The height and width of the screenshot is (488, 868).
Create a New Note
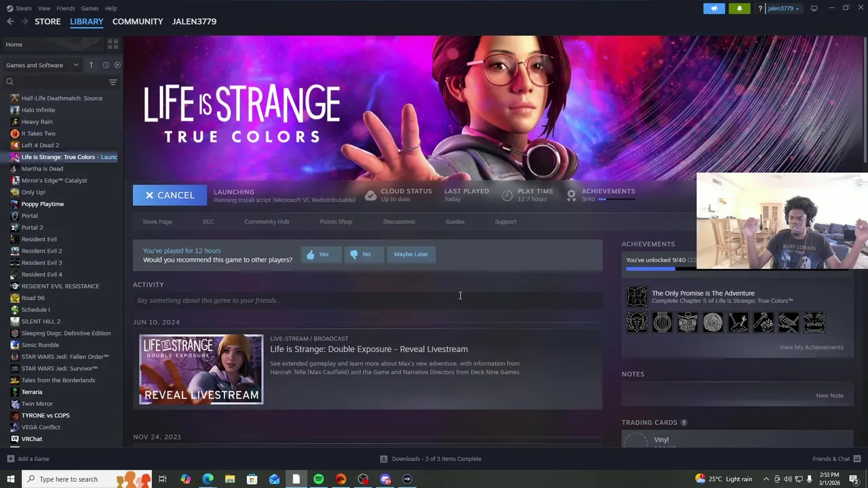coord(829,396)
